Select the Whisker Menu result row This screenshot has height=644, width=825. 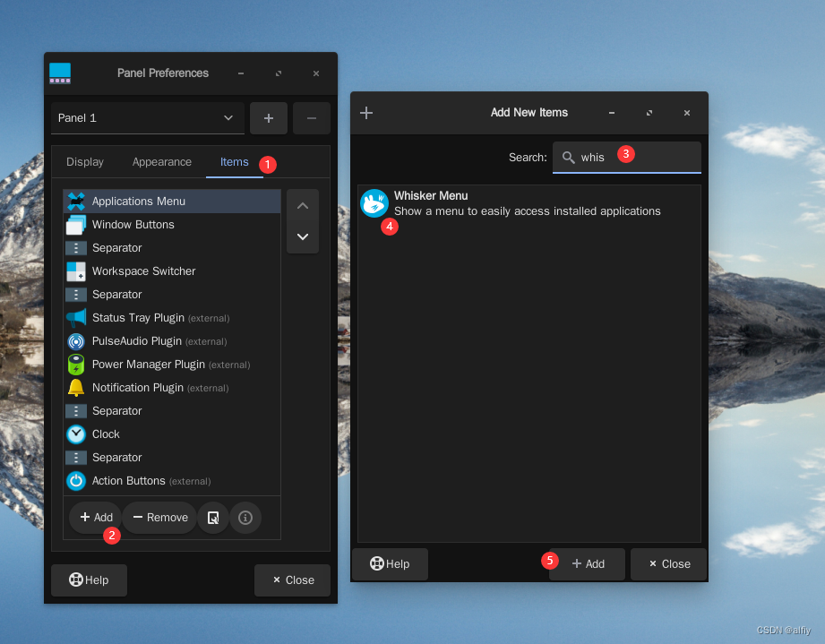point(529,203)
